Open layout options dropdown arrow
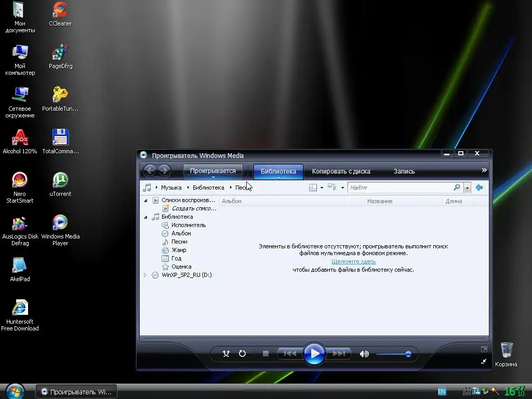Screen dimensions: 532x399 (x=322, y=188)
